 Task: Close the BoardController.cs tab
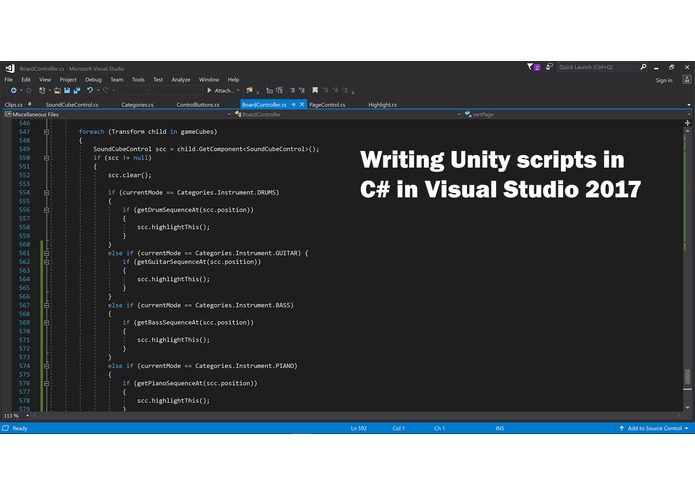coord(302,105)
